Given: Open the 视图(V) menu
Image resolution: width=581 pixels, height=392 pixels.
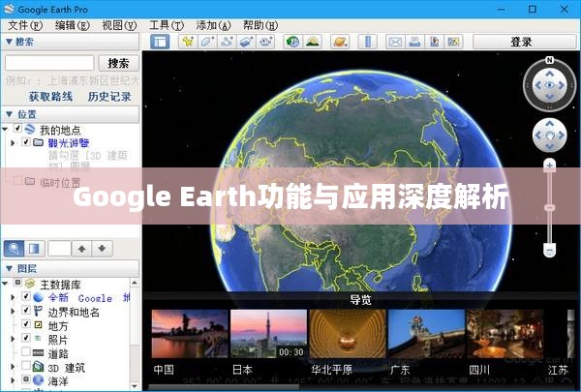Looking at the screenshot, I should [119, 25].
